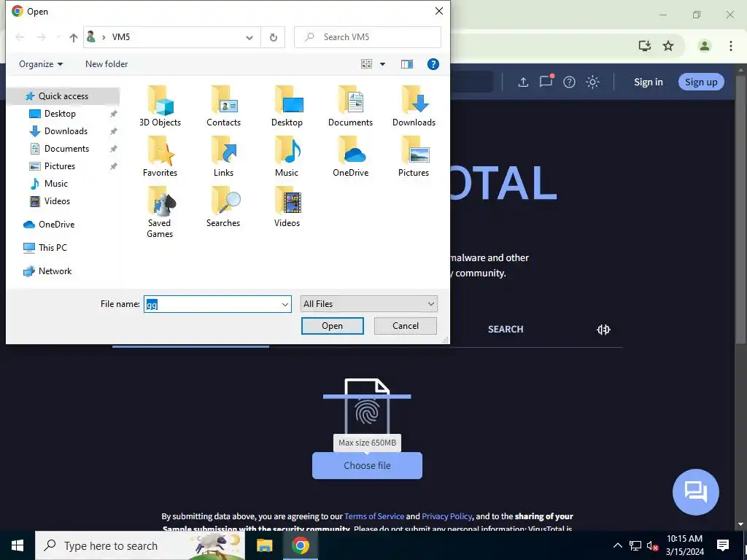Select the Searches folder

[x=223, y=207]
